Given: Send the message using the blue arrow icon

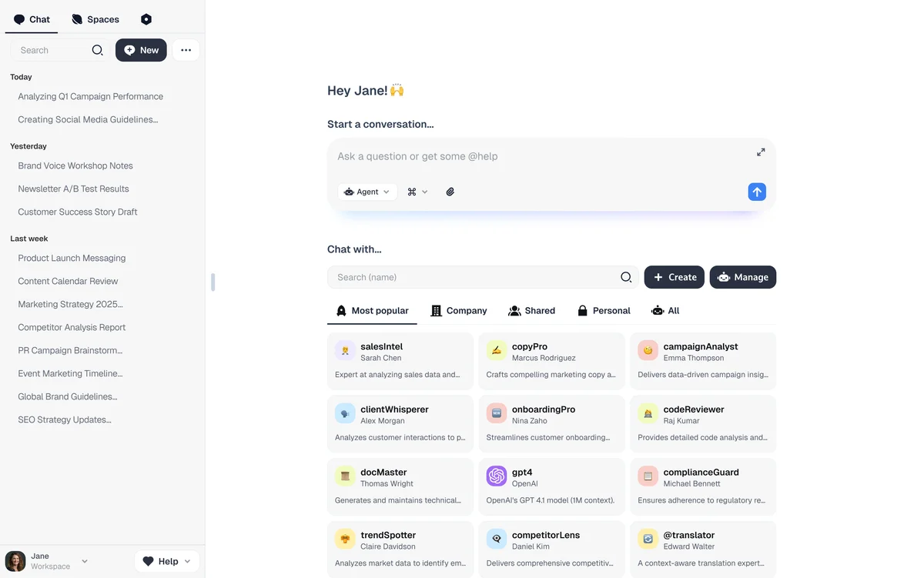Looking at the screenshot, I should coord(757,191).
